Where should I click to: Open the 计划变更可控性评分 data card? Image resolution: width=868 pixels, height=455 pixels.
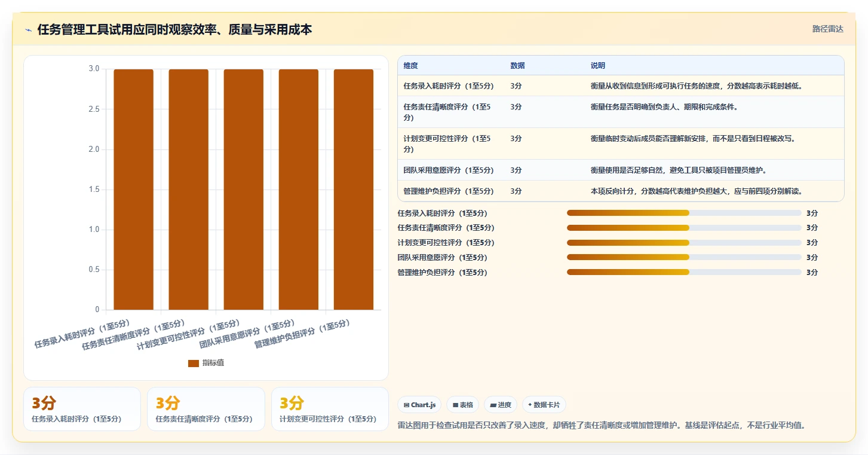[x=330, y=409]
